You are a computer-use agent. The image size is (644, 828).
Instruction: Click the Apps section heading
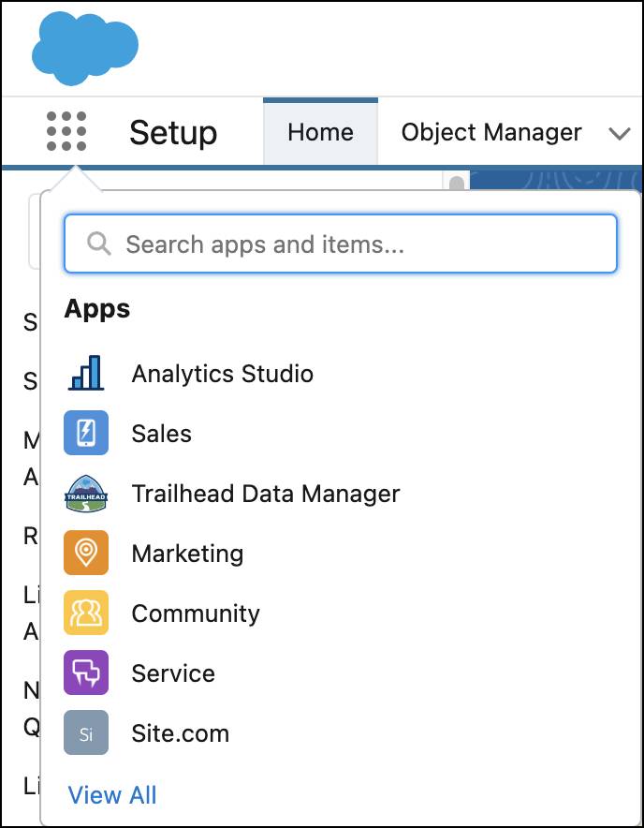point(97,309)
